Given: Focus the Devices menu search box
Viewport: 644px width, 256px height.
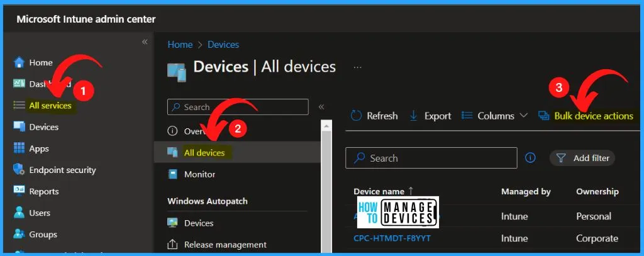Looking at the screenshot, I should click(x=238, y=107).
